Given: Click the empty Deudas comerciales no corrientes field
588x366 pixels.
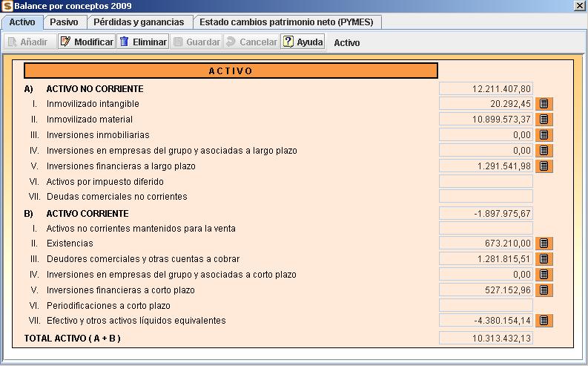Looking at the screenshot, I should tap(486, 196).
